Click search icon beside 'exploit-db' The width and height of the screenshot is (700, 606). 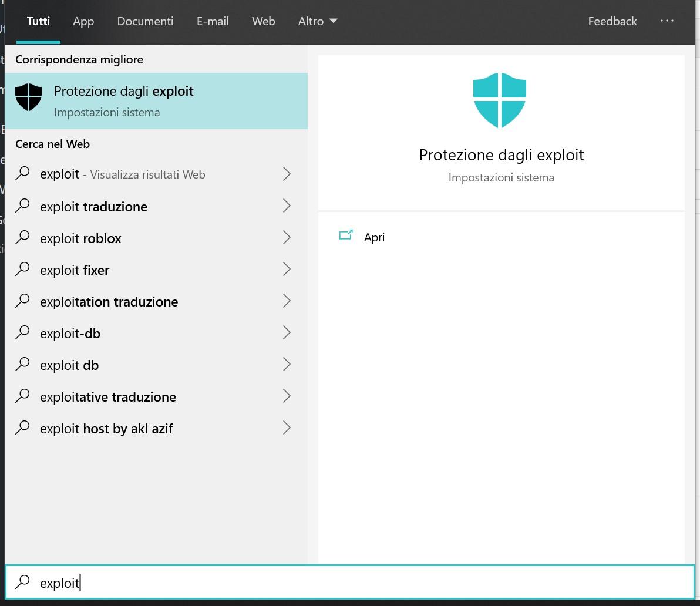click(22, 332)
